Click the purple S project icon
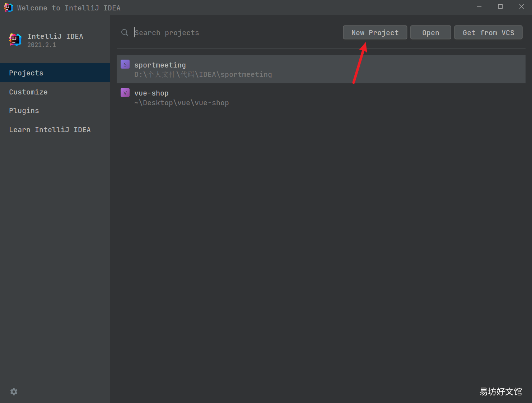 point(125,64)
